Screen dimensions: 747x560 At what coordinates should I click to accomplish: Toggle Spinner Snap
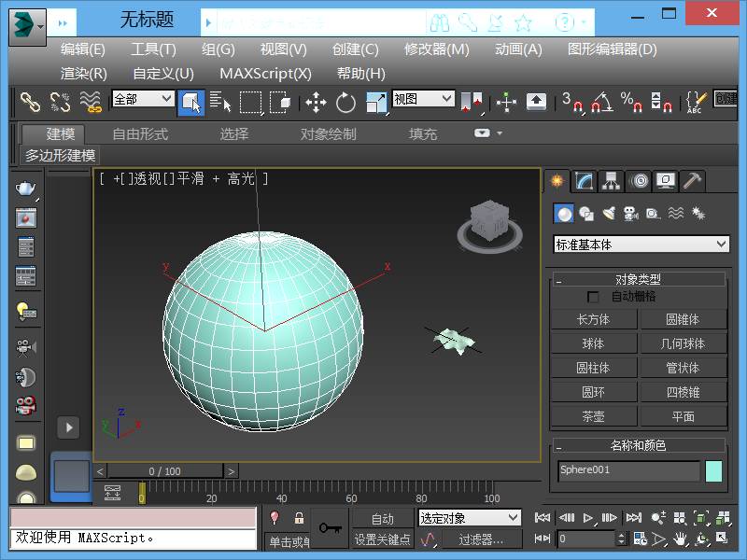click(661, 102)
